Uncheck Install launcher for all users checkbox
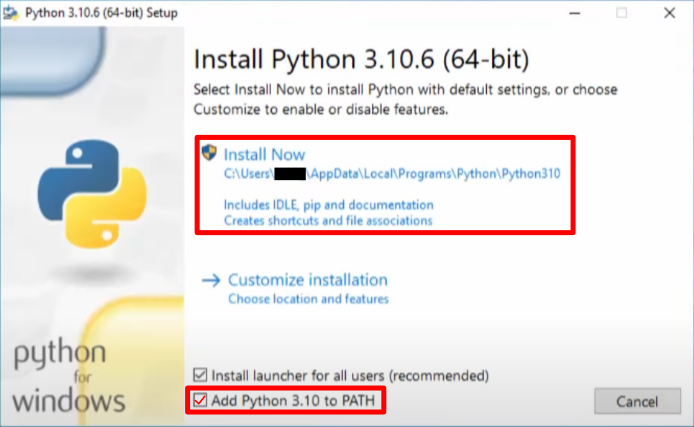This screenshot has height=427, width=694. tap(200, 375)
